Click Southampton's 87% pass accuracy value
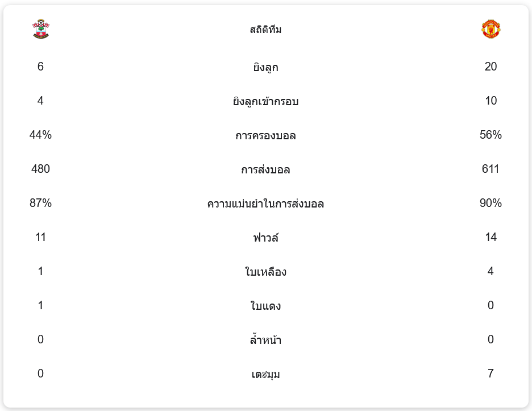This screenshot has width=532, height=411. point(40,203)
